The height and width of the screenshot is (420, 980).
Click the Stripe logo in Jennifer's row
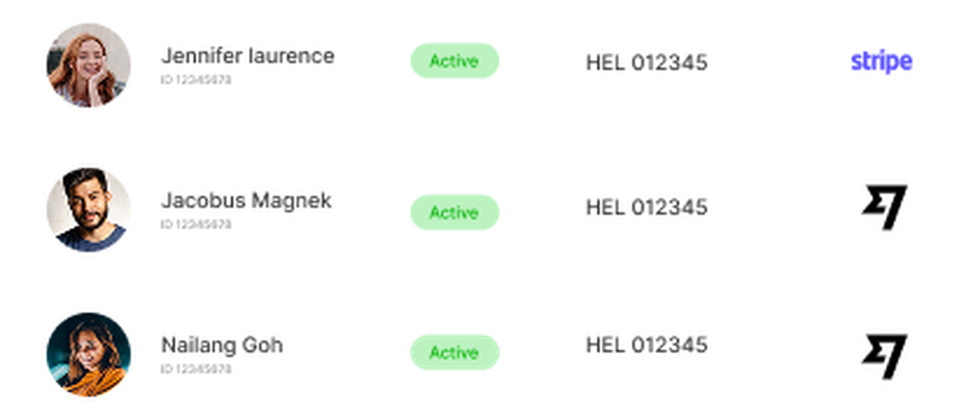(x=881, y=62)
